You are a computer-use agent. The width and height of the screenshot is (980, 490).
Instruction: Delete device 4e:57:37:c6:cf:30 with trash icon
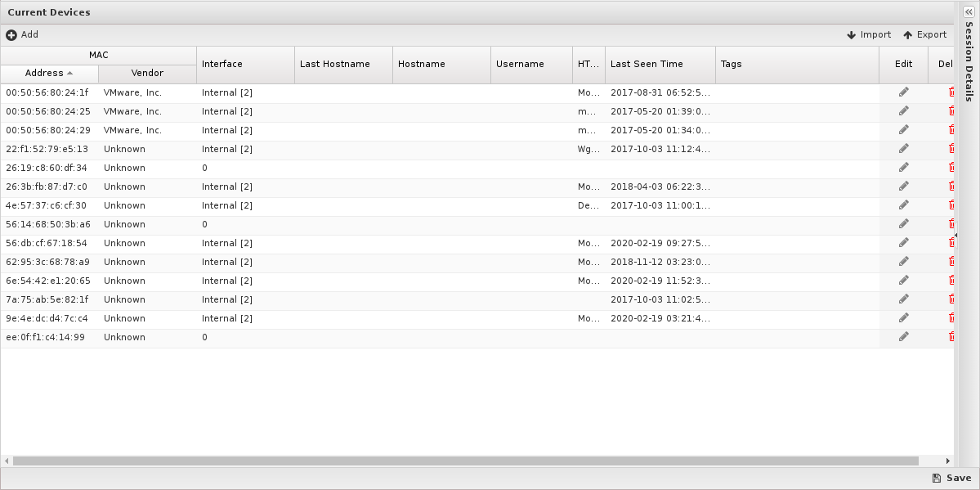(x=951, y=205)
